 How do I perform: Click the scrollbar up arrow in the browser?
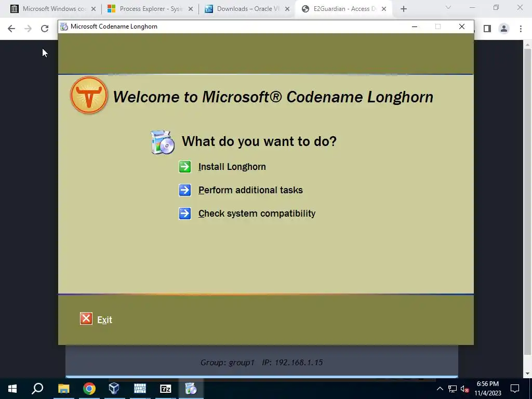(527, 45)
